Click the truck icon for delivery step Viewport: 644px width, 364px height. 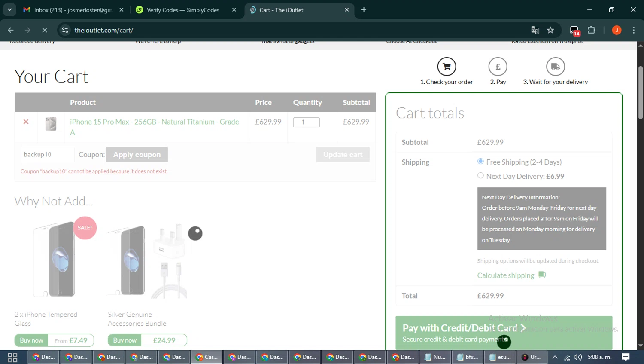556,67
